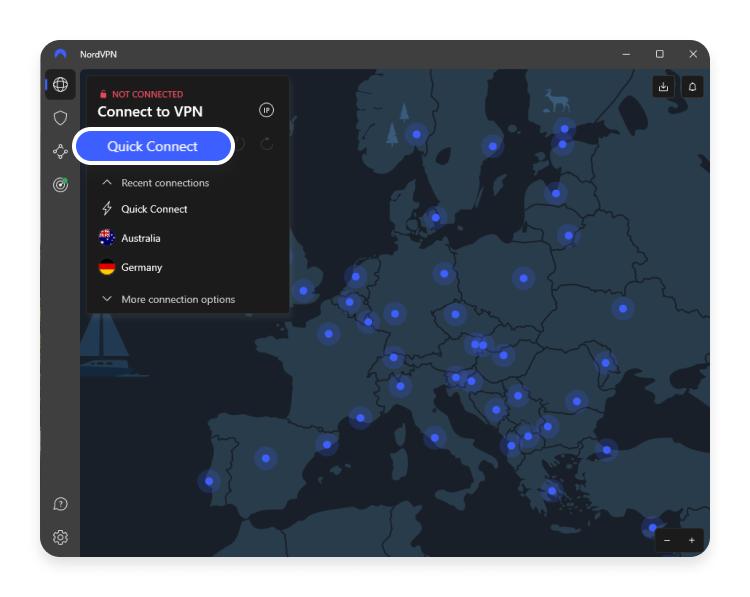Click the blue Quick Connect button

(153, 146)
